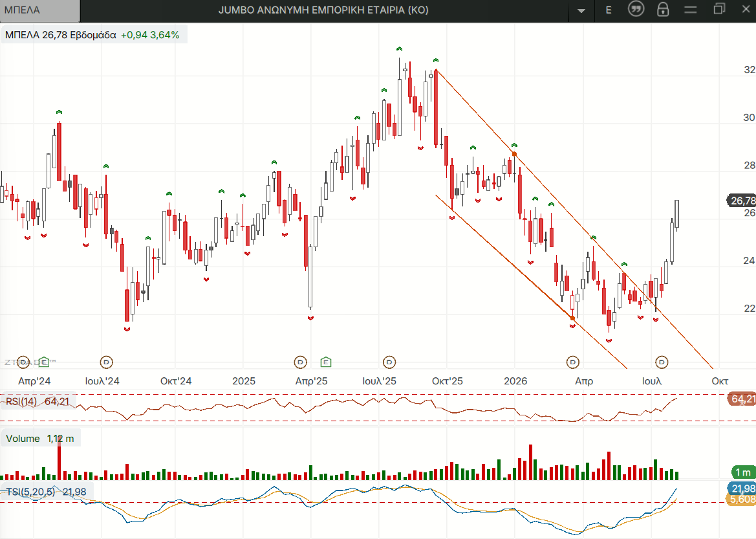Click the Απρ'24 time axis label
756x539 pixels.
34,381
